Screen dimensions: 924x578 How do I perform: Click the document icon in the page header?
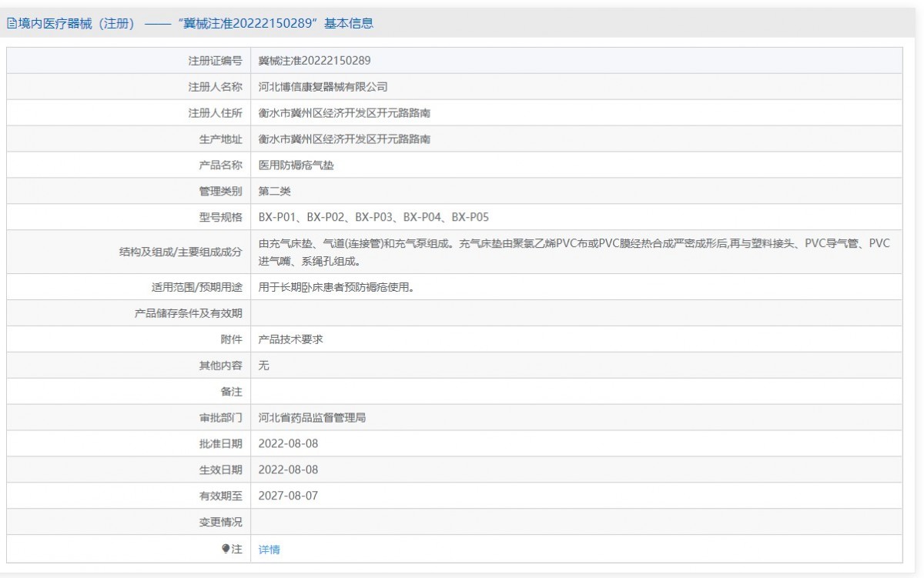[x=12, y=24]
